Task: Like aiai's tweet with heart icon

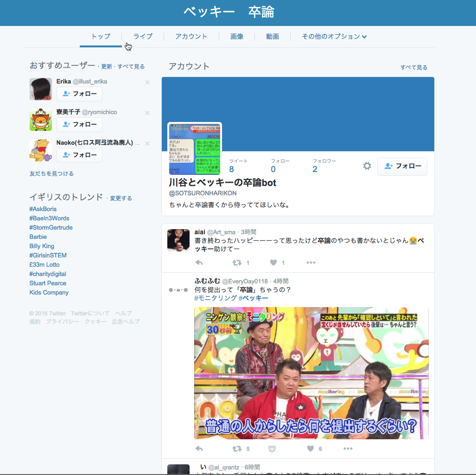Action: pos(273,263)
